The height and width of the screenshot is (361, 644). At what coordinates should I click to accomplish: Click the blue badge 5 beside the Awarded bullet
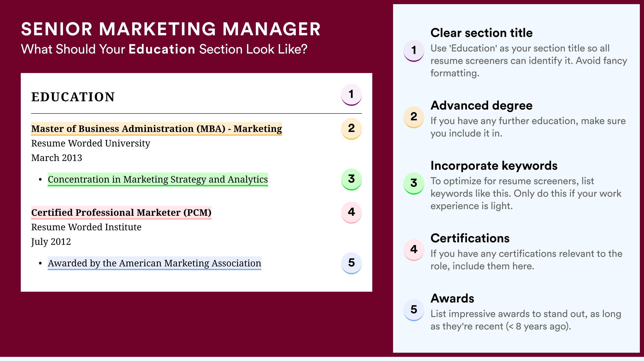click(x=351, y=263)
